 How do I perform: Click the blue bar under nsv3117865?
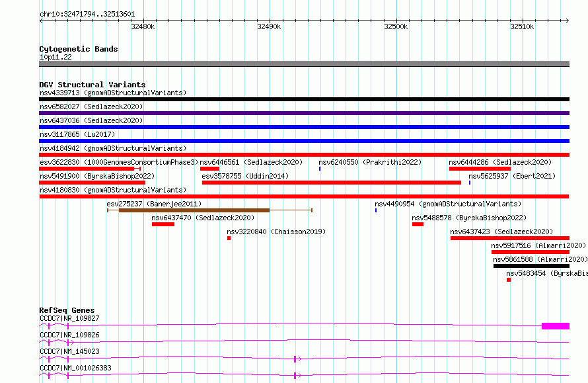point(304,141)
